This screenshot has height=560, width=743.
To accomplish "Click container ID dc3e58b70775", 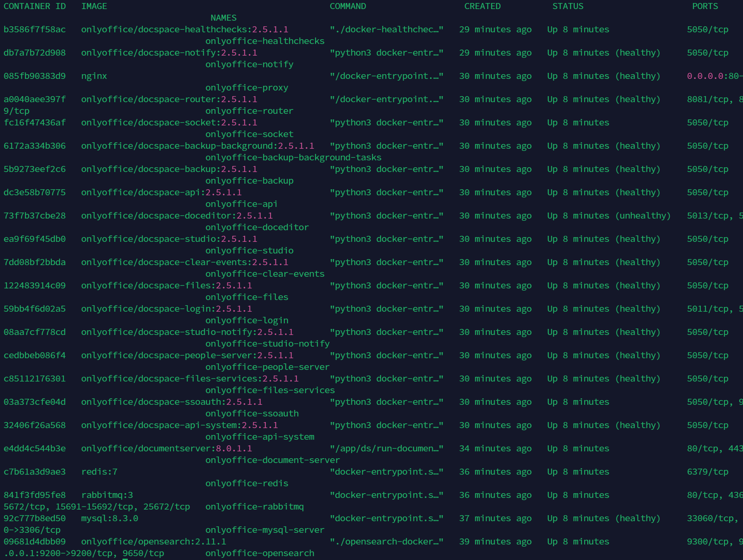I will pyautogui.click(x=35, y=192).
